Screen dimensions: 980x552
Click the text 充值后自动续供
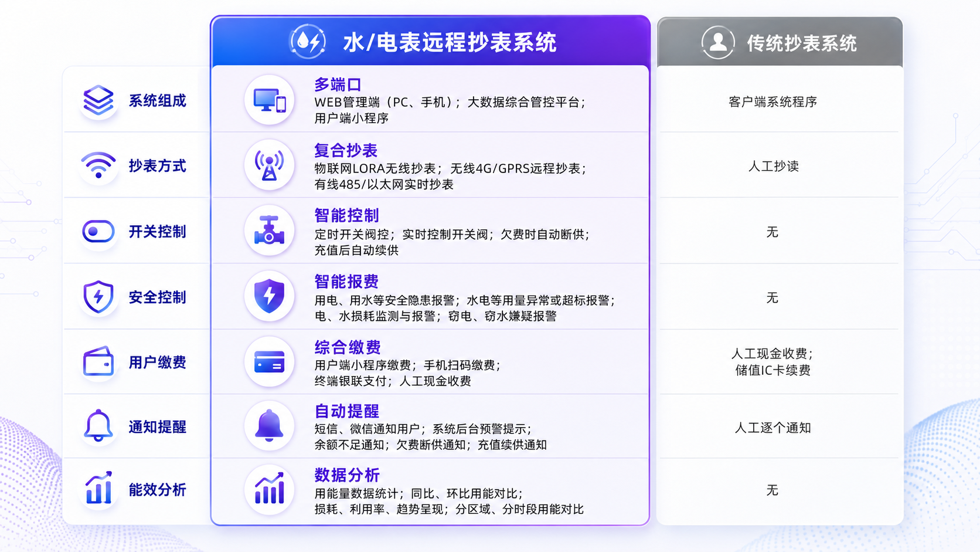pos(356,250)
